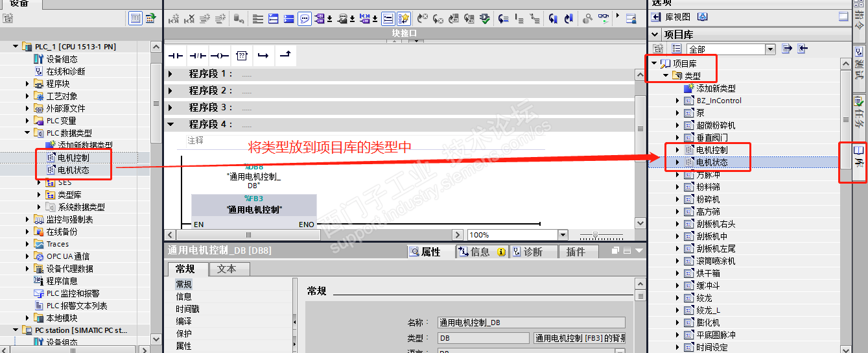Click the open all networks icon

pos(274,19)
